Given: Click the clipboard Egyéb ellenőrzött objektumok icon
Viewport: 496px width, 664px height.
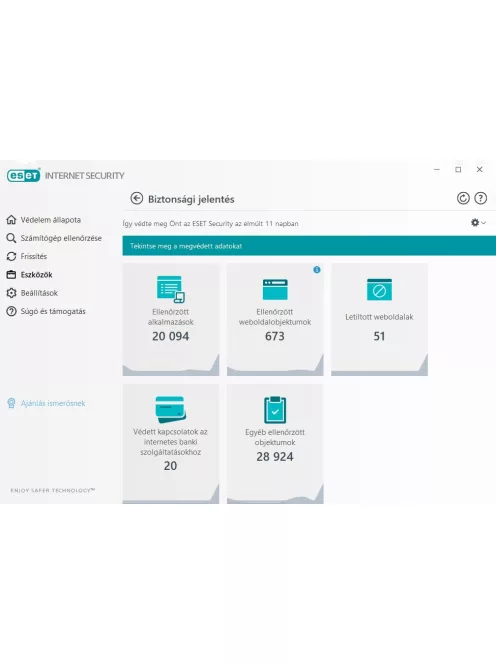Looking at the screenshot, I should coord(275,410).
